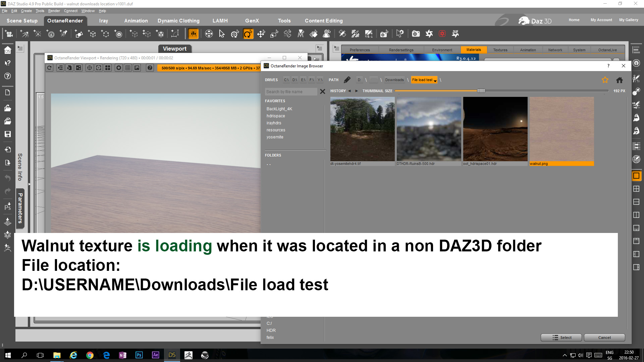Go forward in browser history arrow
Image resolution: width=644 pixels, height=362 pixels.
(x=356, y=91)
